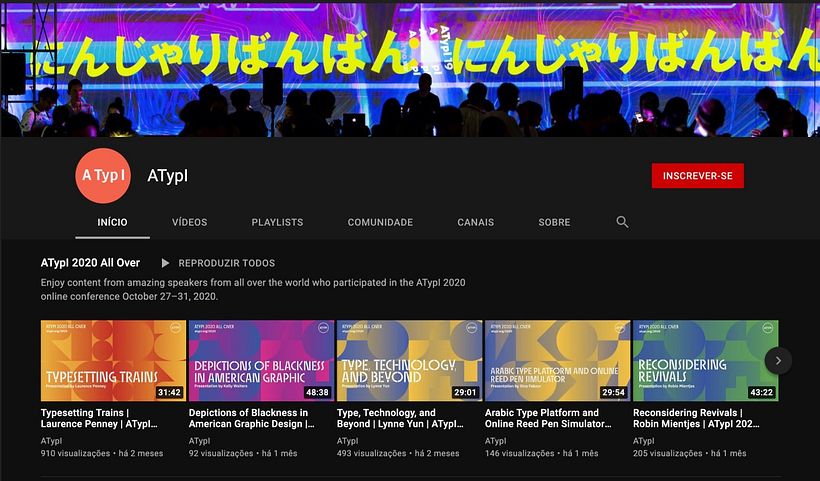Open Reconsidering Revivals video thumbnail
Screen dimensions: 820x481
pyautogui.click(x=705, y=361)
